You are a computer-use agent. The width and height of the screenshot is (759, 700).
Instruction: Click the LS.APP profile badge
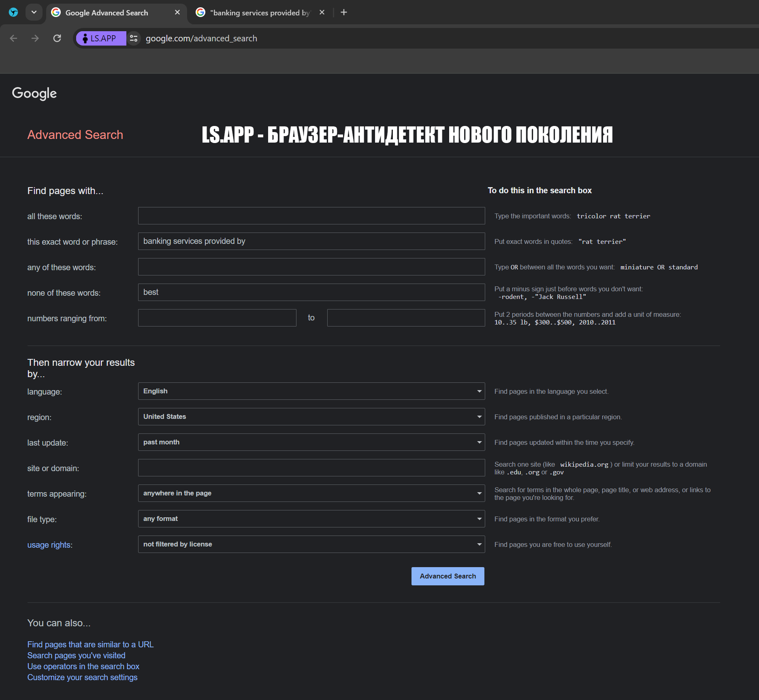[x=101, y=38]
